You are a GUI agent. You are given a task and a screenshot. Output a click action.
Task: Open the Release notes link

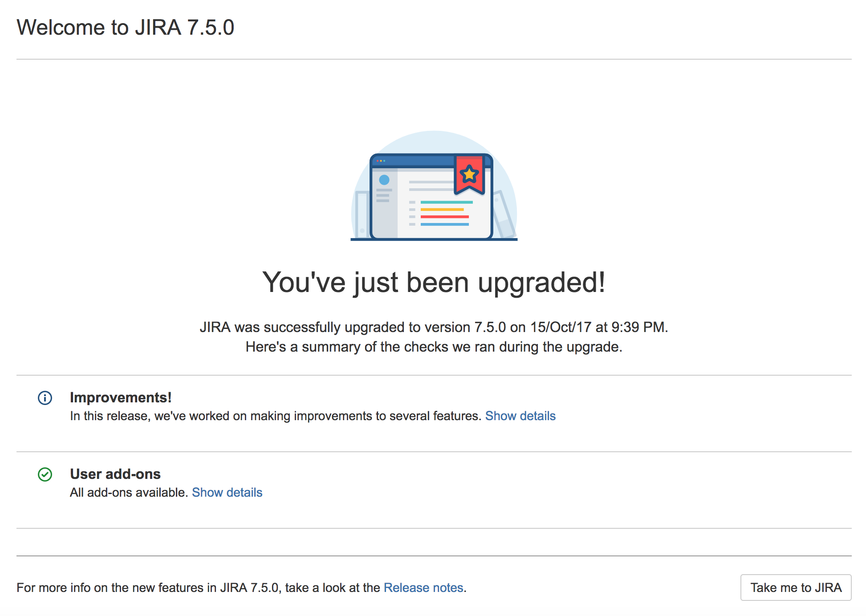pos(423,588)
